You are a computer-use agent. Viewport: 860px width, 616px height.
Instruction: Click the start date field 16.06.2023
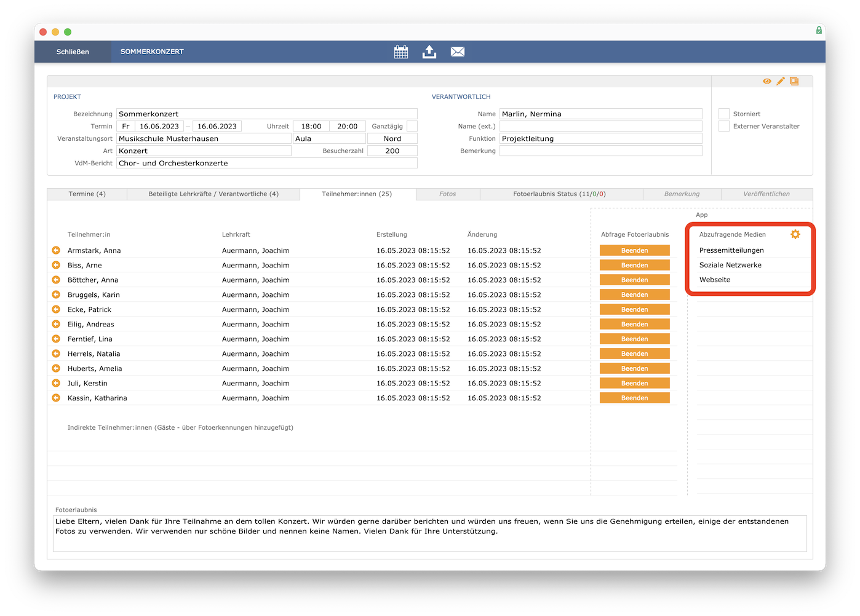(159, 126)
